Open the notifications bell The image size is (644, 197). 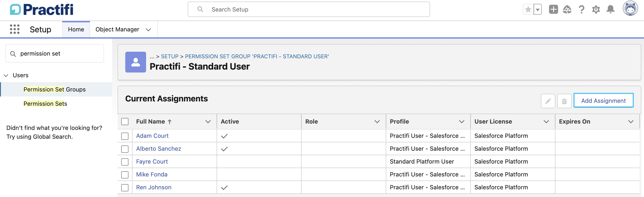click(x=610, y=9)
